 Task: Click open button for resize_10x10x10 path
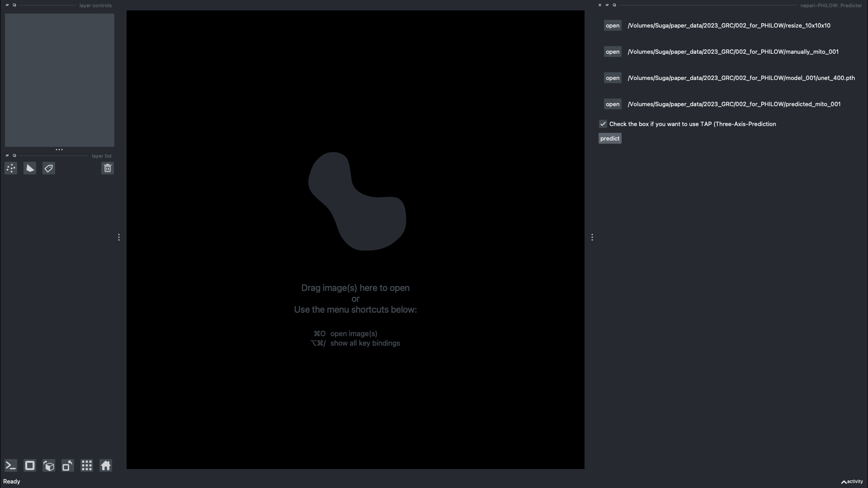(613, 26)
